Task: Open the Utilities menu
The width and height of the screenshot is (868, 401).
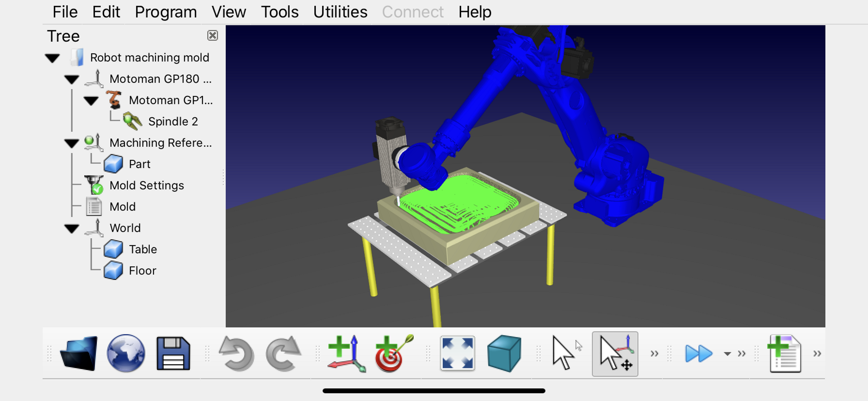Action: [x=340, y=12]
